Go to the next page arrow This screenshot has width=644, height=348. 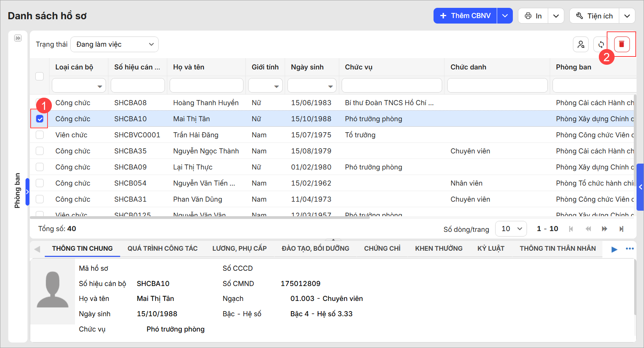[x=604, y=229]
